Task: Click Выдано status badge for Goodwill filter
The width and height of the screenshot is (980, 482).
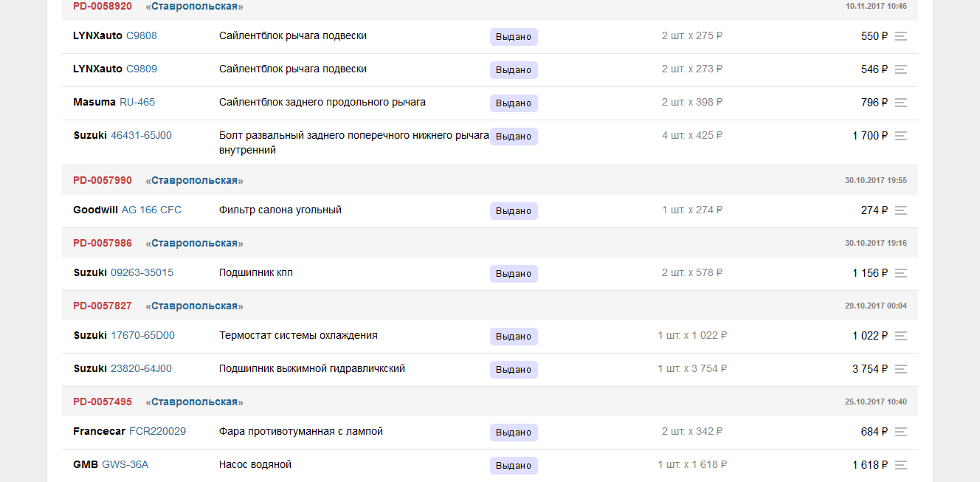Action: coord(514,211)
